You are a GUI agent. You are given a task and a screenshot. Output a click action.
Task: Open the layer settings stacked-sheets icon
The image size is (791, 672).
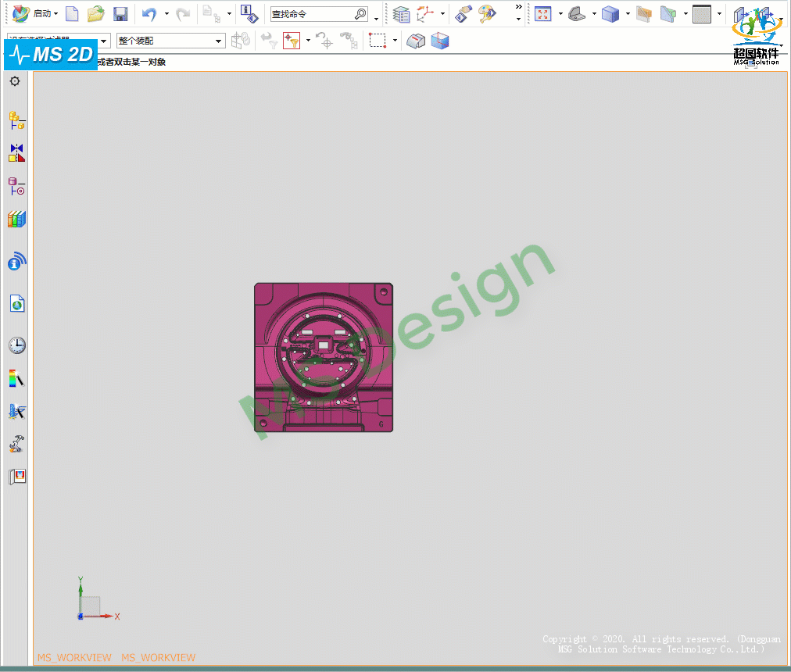(x=402, y=14)
